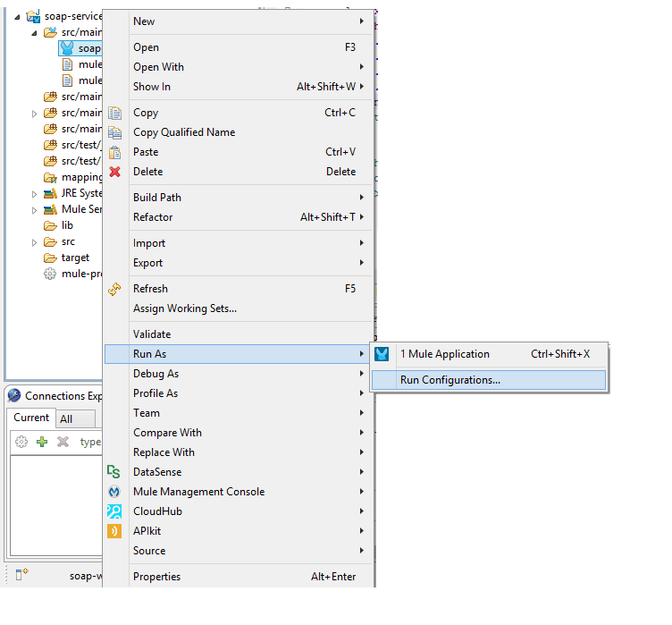The height and width of the screenshot is (625, 672).
Task: Expand the JRE System library node
Action: [34, 194]
